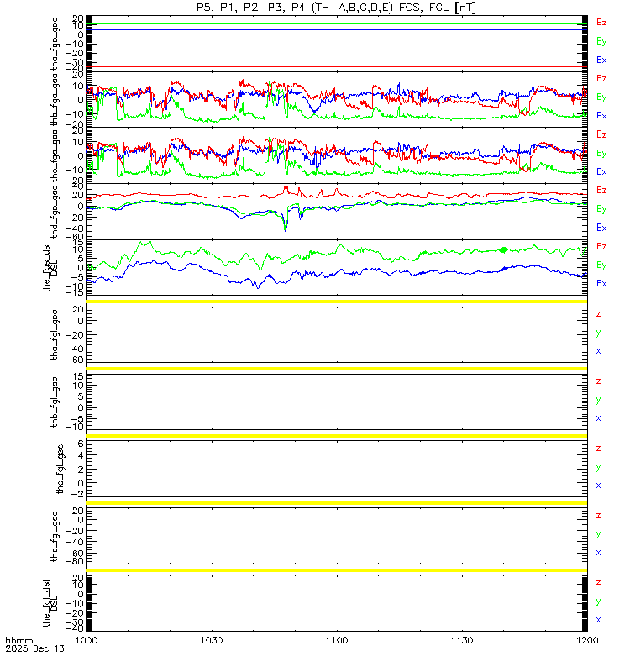The width and height of the screenshot is (630, 672).
Task: Click the red Bz legend of the_fgs_dsl panel
Action: tap(601, 246)
